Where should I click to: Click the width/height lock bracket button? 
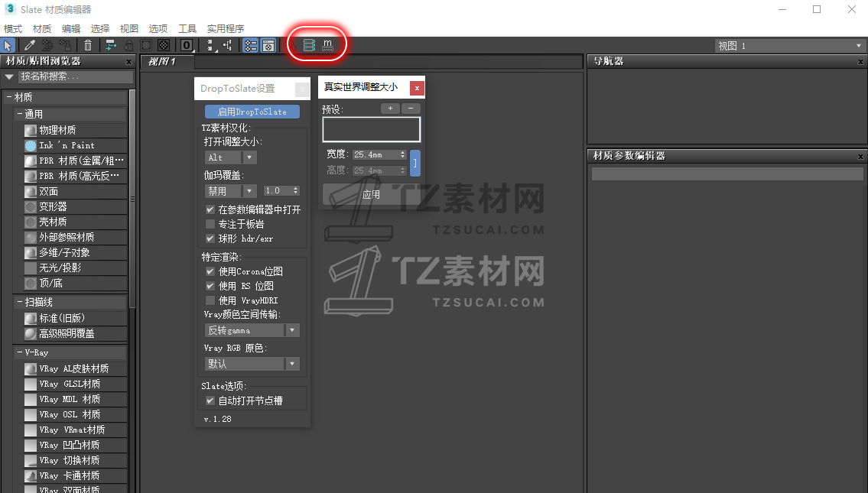(x=414, y=164)
